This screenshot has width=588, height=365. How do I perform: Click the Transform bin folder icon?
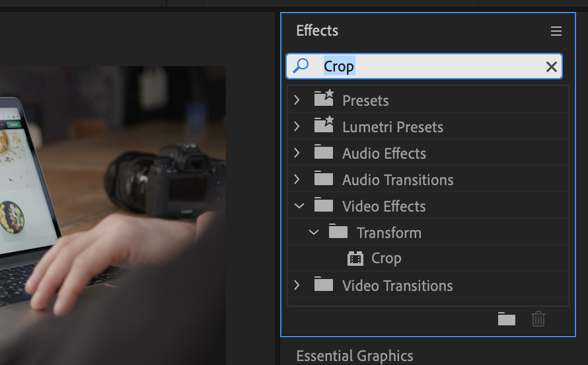338,232
